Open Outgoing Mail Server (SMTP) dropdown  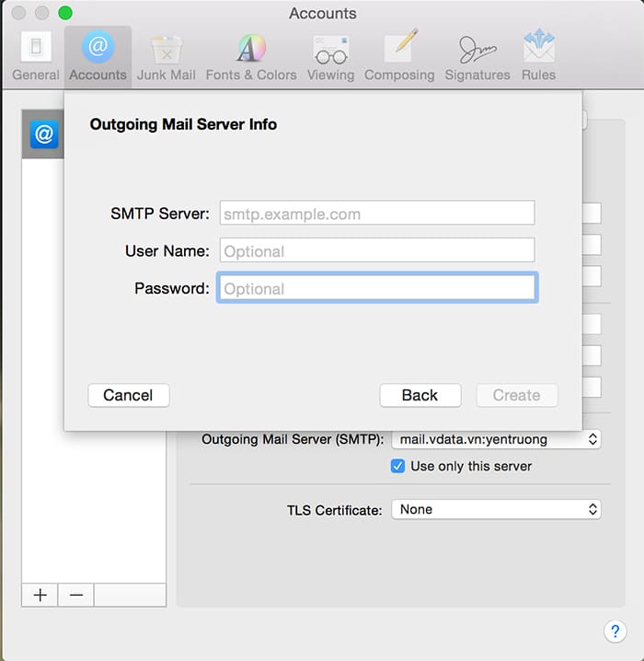496,439
